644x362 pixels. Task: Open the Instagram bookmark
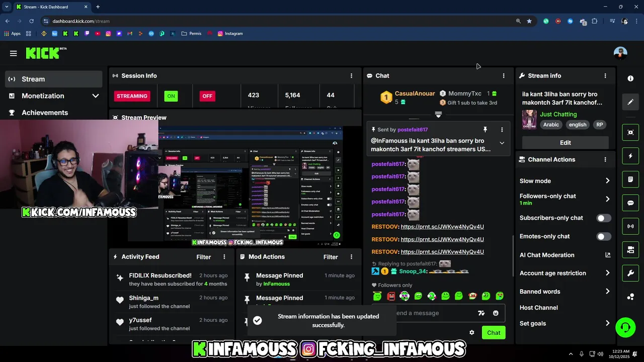(230, 34)
